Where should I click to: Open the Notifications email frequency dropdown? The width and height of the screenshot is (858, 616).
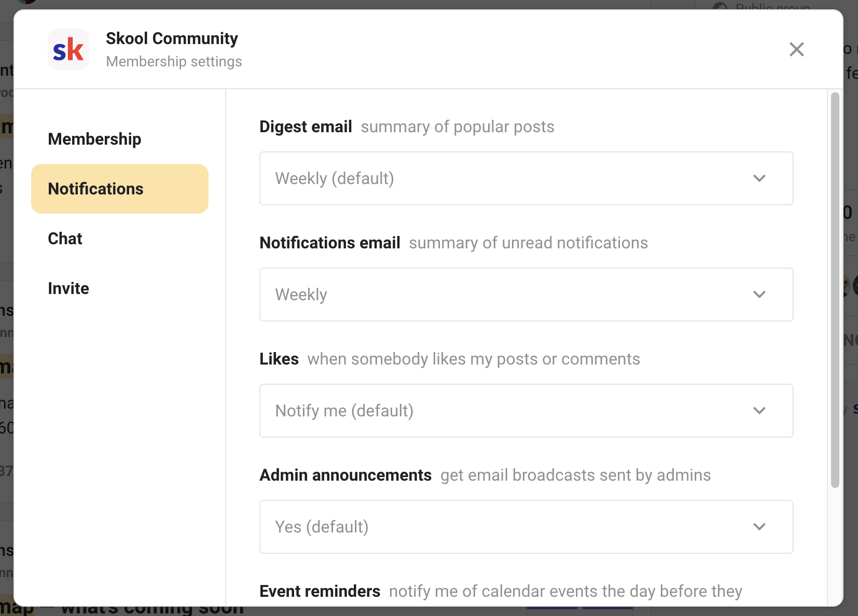click(525, 295)
